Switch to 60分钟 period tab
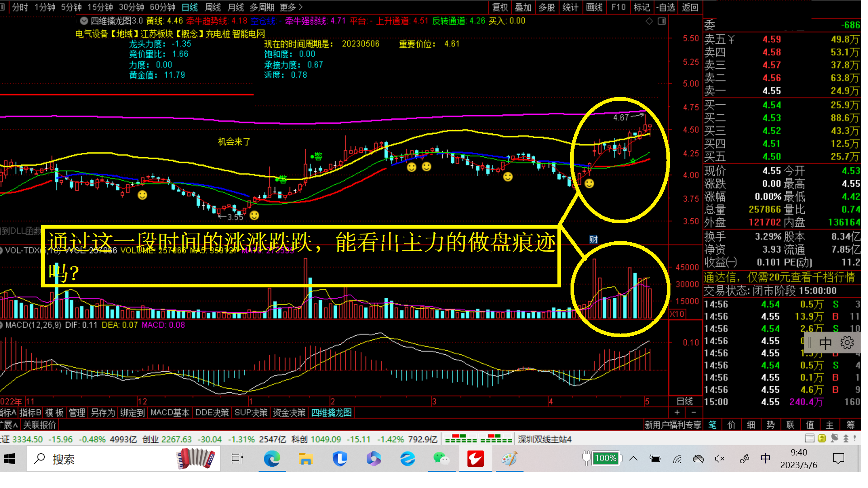This screenshot has width=868, height=488. pos(162,7)
